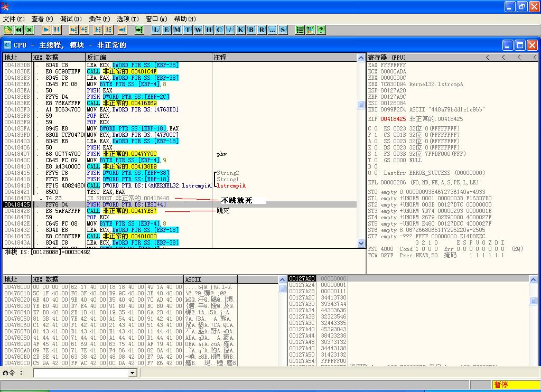Execute till return using the toolbar icon
This screenshot has height=392, width=541.
[123, 30]
